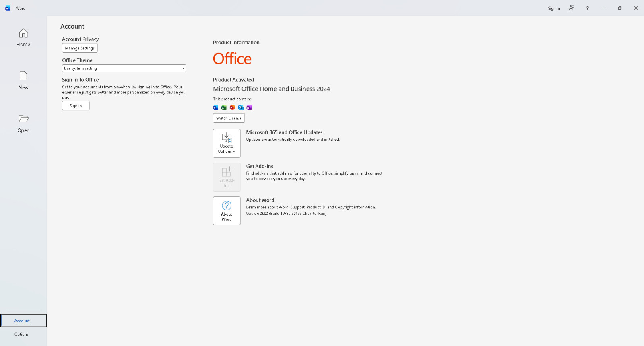
Task: Click the Manage Settings button
Action: (80, 48)
